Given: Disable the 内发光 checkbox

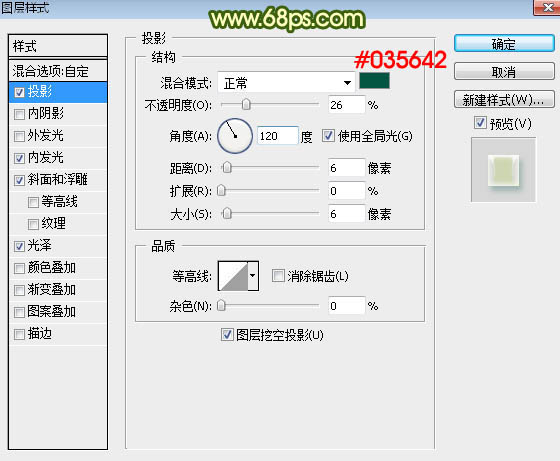Looking at the screenshot, I should [19, 159].
